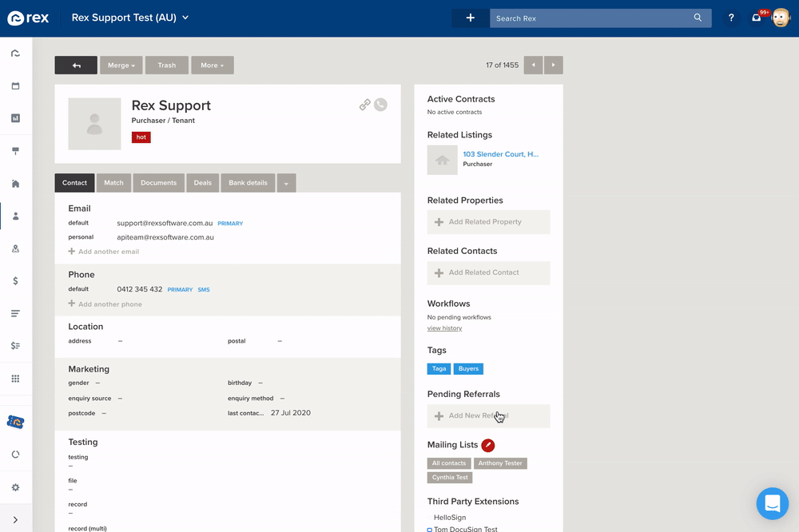Image resolution: width=799 pixels, height=532 pixels.
Task: Click the plus add-new button in header
Action: tap(471, 18)
